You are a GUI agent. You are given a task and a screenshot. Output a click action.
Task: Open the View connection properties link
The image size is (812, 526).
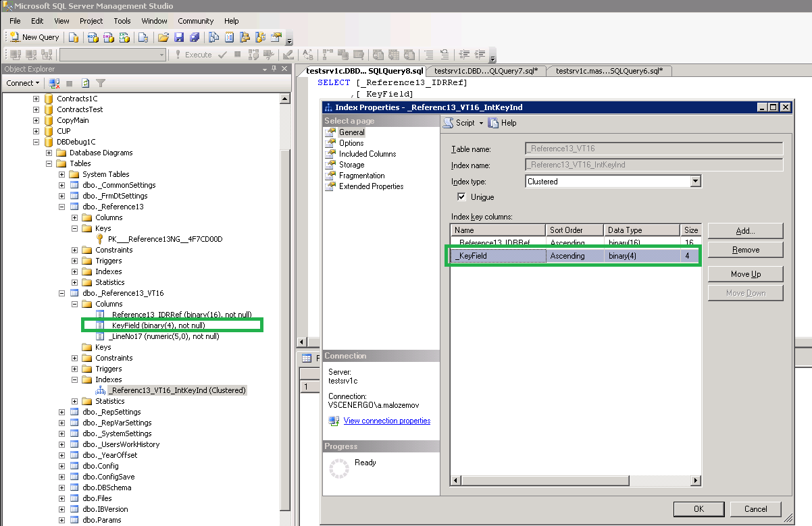coord(386,421)
